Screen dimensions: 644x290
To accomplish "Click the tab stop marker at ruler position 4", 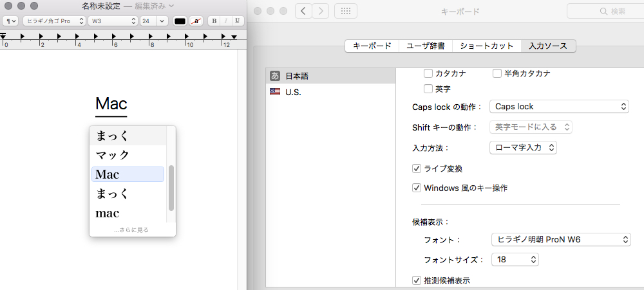I will coord(78,37).
